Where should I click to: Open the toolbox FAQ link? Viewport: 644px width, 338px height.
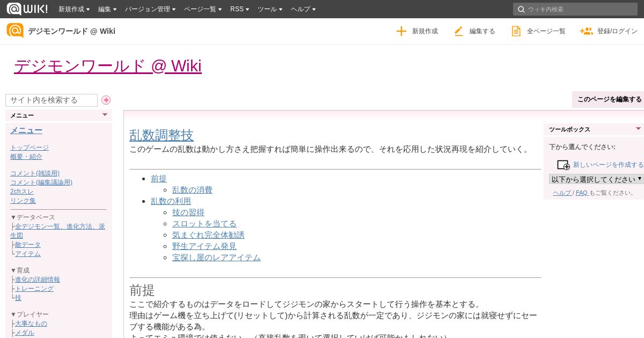click(582, 193)
